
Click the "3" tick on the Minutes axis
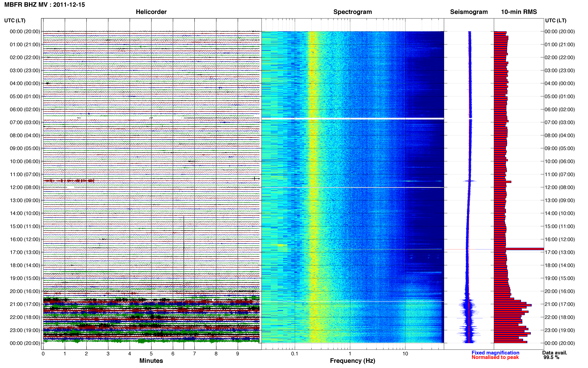(x=108, y=354)
